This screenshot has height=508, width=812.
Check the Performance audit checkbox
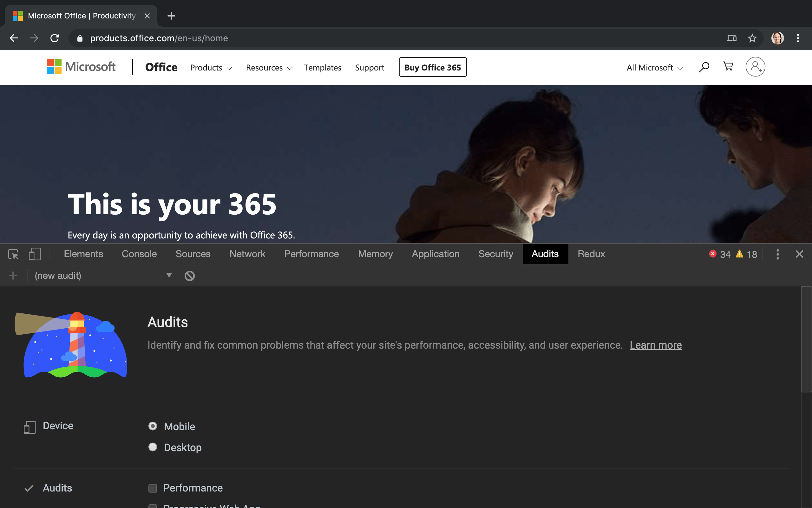153,488
